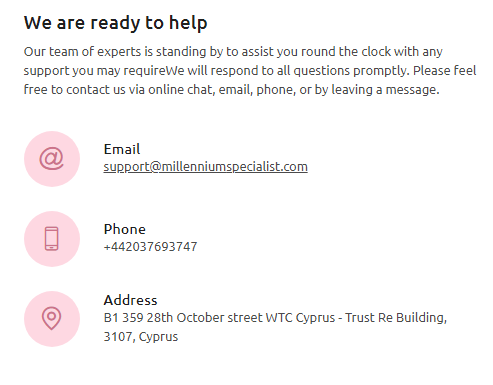Click the word 'promptly' in the description
Image resolution: width=493 pixels, height=385 pixels.
tap(381, 71)
